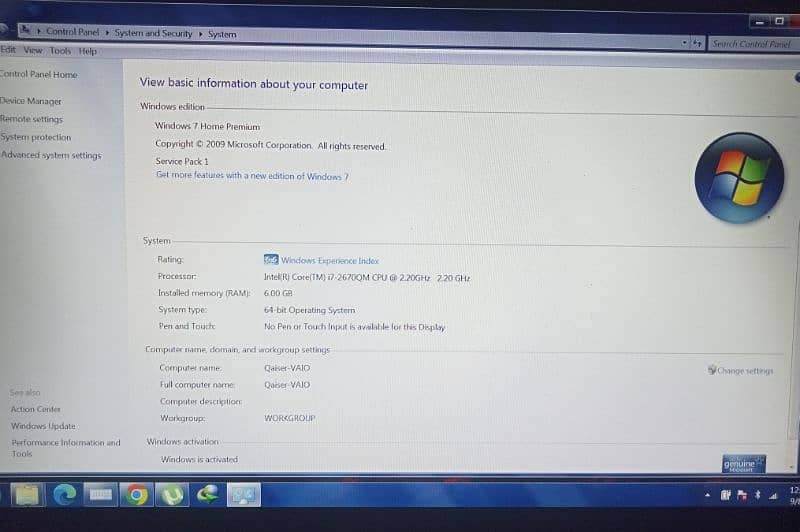Expand the arrow after Control Panel breadcrumb

coord(107,32)
